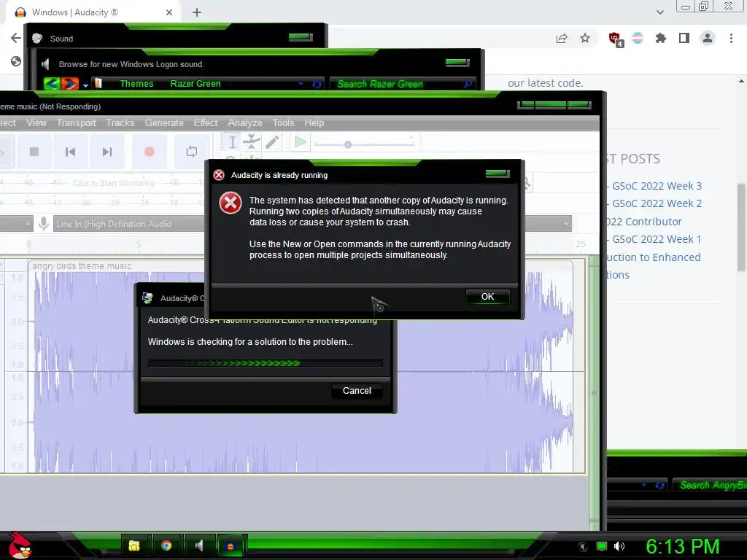The width and height of the screenshot is (747, 560).
Task: Click green Play-at-speed button
Action: 301,142
